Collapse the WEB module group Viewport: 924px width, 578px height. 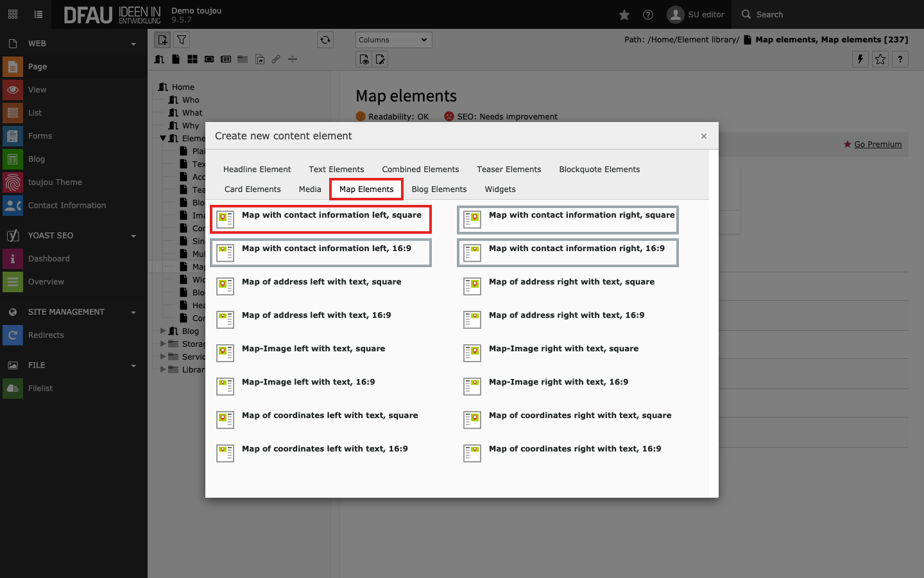[133, 44]
